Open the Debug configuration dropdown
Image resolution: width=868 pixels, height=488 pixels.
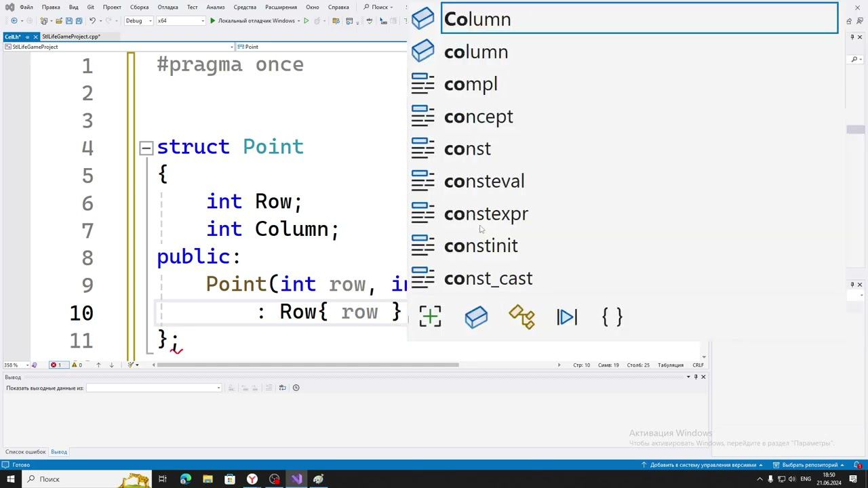pyautogui.click(x=139, y=21)
